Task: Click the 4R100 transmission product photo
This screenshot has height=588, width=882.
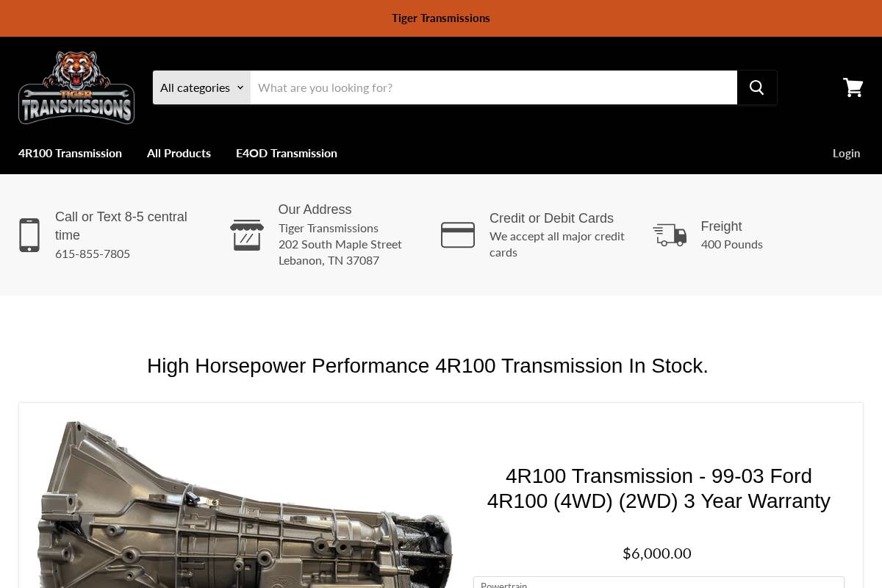Action: (x=245, y=507)
